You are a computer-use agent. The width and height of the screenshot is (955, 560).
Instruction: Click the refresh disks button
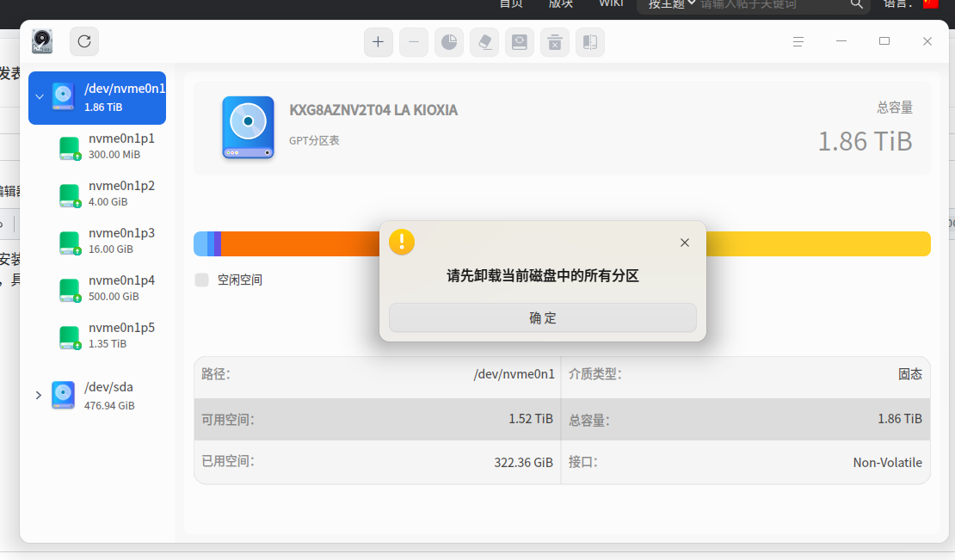coord(84,41)
